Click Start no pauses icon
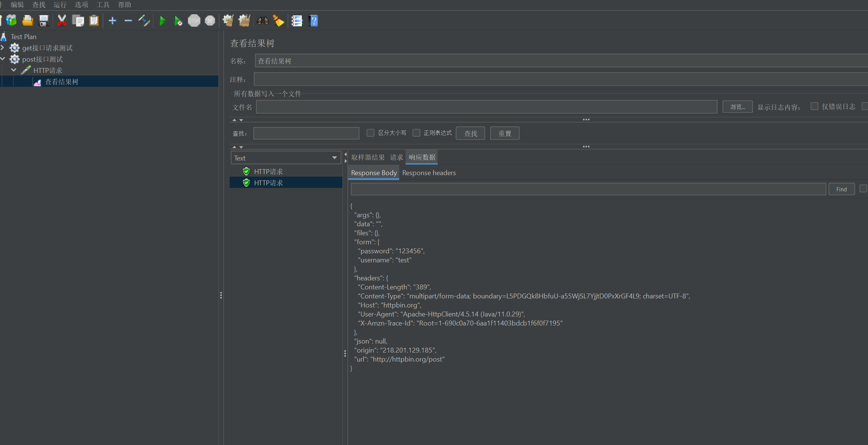The width and height of the screenshot is (868, 445). coord(178,21)
